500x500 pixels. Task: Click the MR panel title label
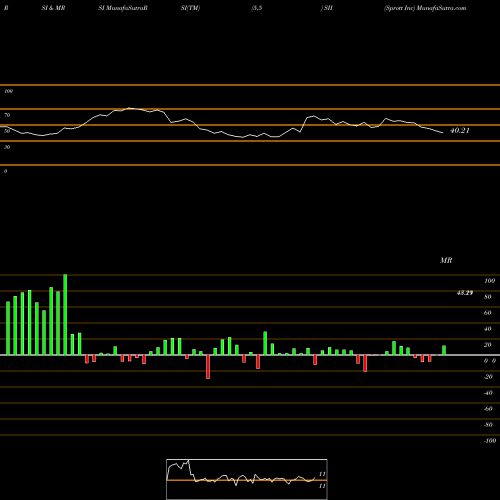(x=446, y=260)
